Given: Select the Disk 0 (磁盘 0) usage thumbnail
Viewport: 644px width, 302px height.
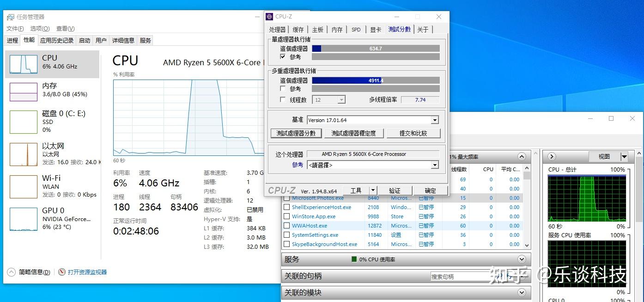Looking at the screenshot, I should tap(24, 122).
